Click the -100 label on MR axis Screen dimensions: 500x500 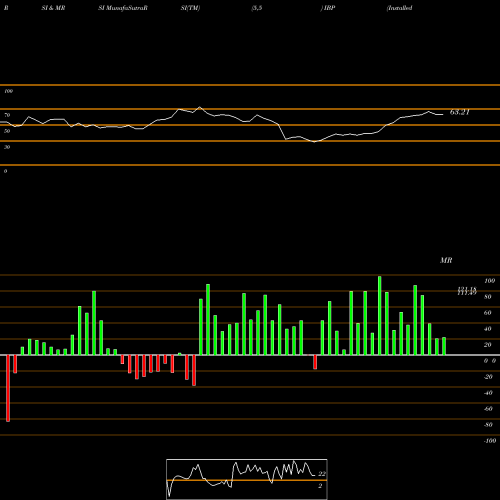(x=490, y=441)
